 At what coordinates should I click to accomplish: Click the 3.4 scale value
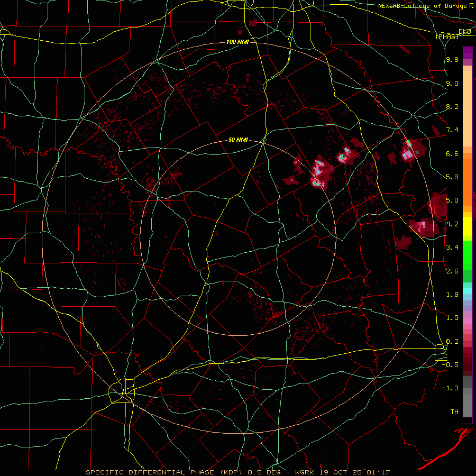[452, 248]
